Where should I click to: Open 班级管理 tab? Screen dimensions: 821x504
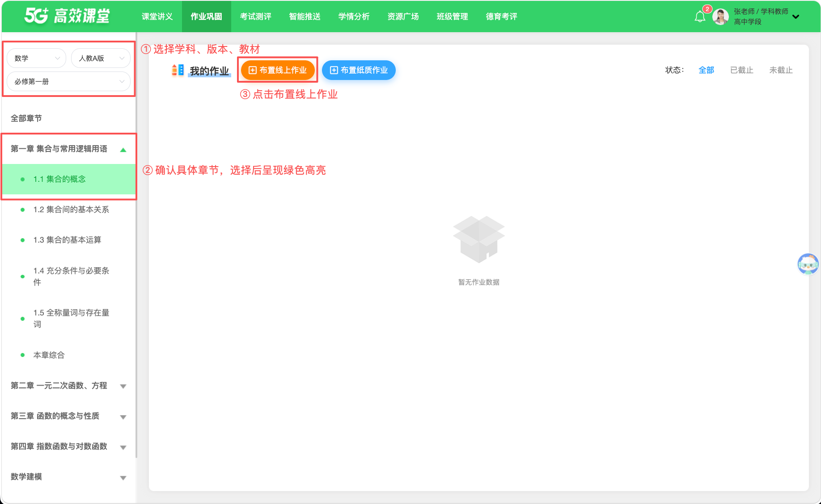tap(452, 17)
